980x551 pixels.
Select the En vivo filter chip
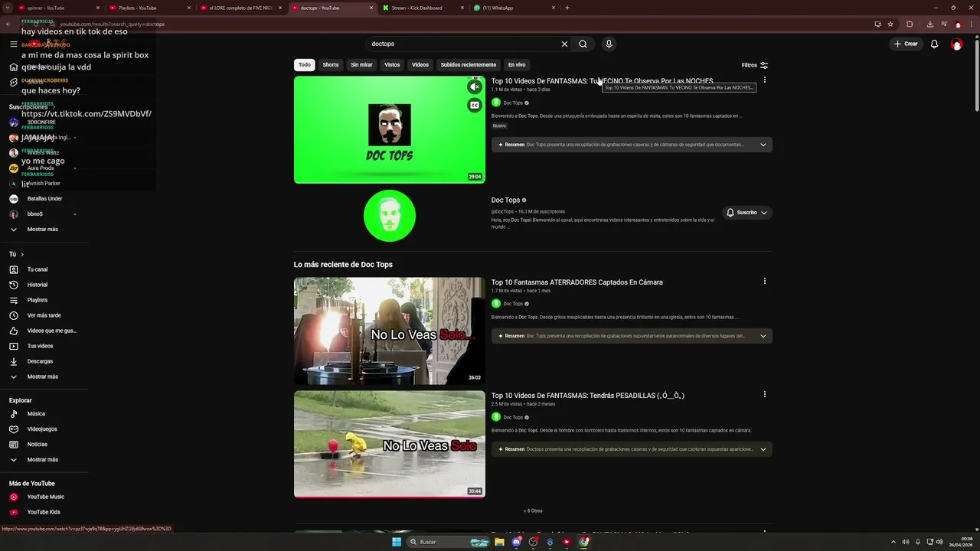[517, 65]
